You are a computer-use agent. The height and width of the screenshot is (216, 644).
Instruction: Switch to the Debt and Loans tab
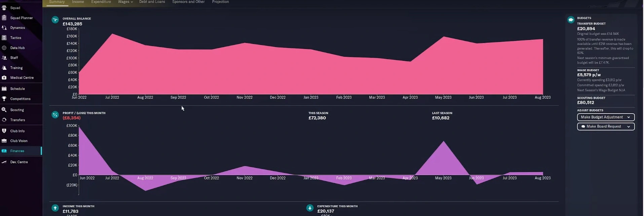click(152, 2)
